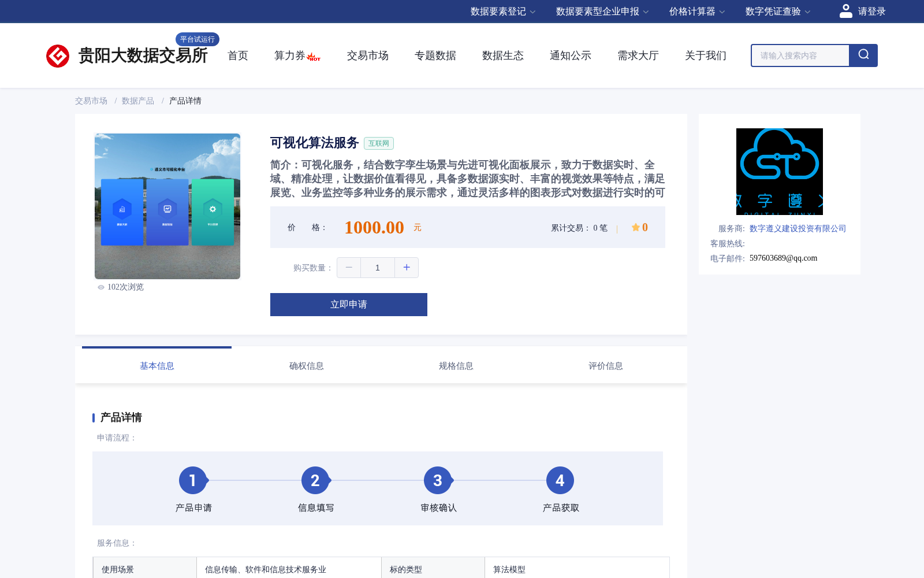Image resolution: width=924 pixels, height=578 pixels.
Task: Focus the search input box
Action: click(800, 55)
